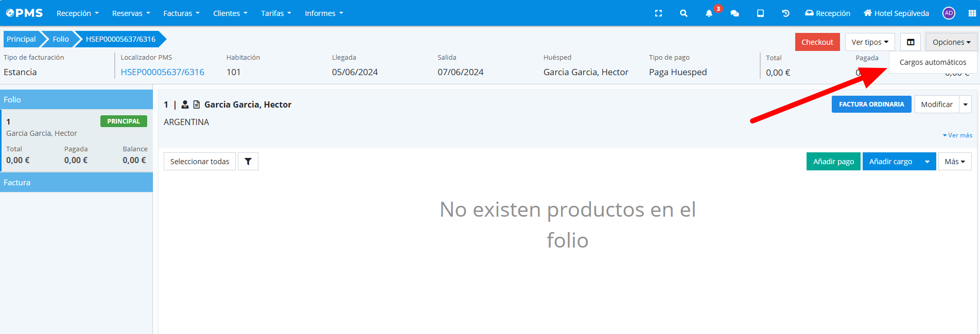Open notifications bell with badge
980x334 pixels.
coord(709,13)
